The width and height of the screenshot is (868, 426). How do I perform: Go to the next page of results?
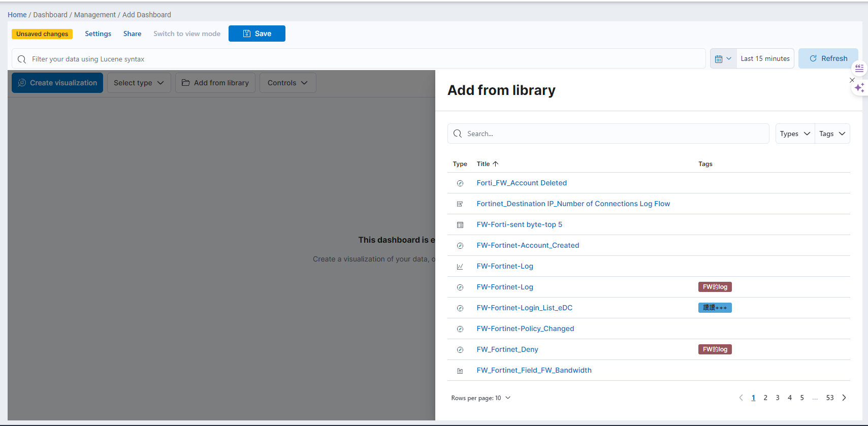(844, 398)
